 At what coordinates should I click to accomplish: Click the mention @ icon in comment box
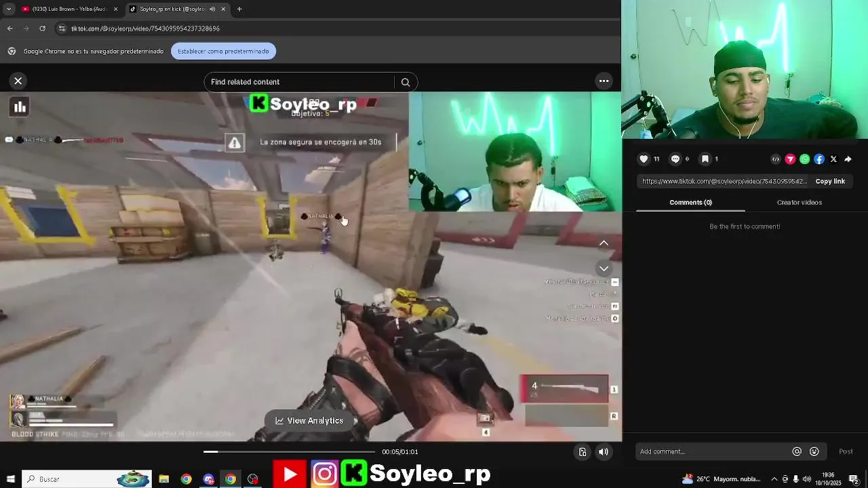[797, 451]
